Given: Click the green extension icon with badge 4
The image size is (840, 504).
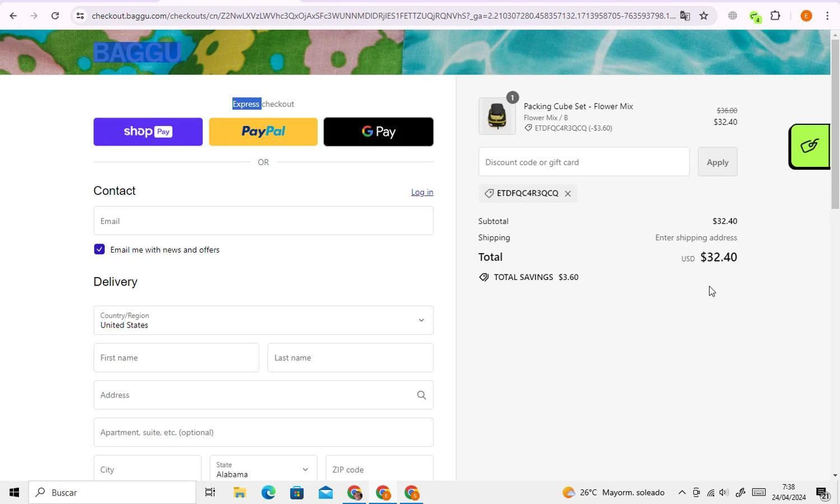Looking at the screenshot, I should 754,16.
